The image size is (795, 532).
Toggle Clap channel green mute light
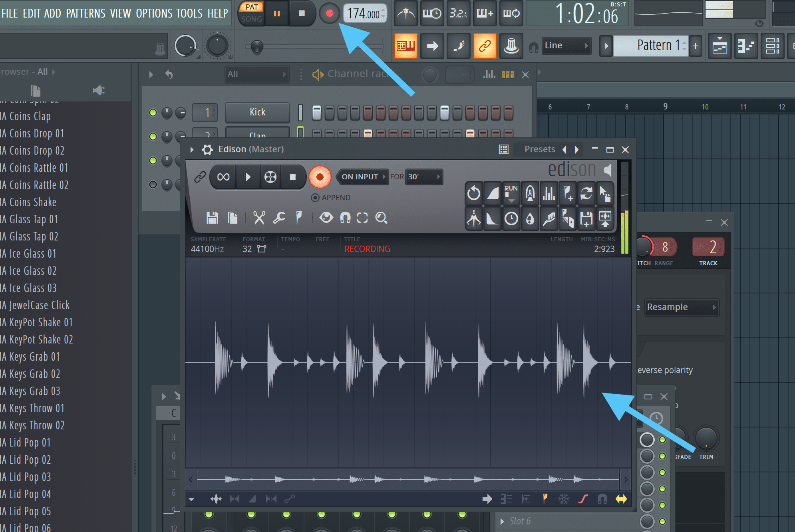[153, 137]
